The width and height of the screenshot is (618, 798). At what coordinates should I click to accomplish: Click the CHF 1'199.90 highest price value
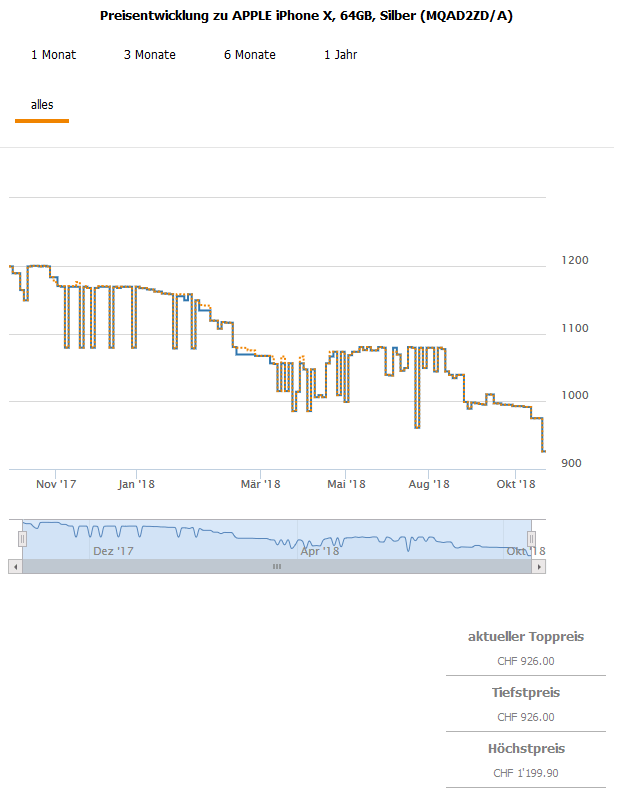pos(526,774)
